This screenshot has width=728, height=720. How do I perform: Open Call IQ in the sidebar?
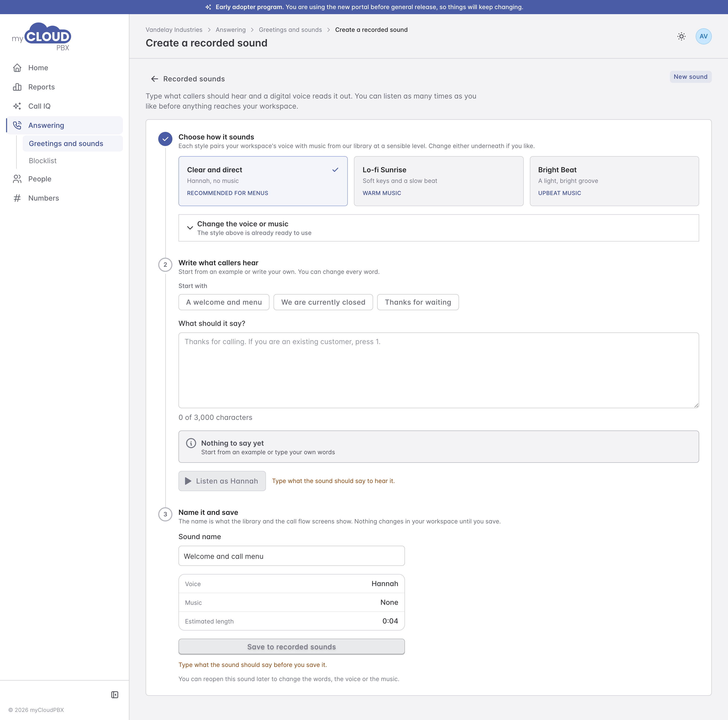[64, 106]
